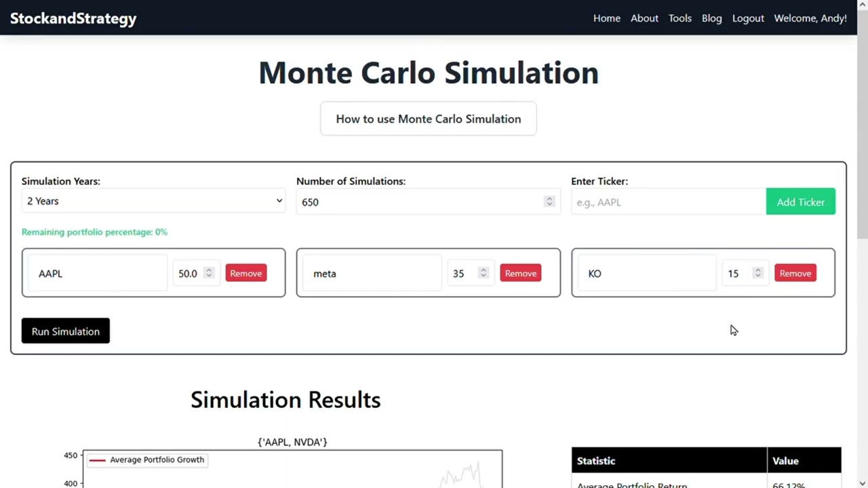Click the Enter Ticker input box
This screenshot has height=488, width=868.
668,202
